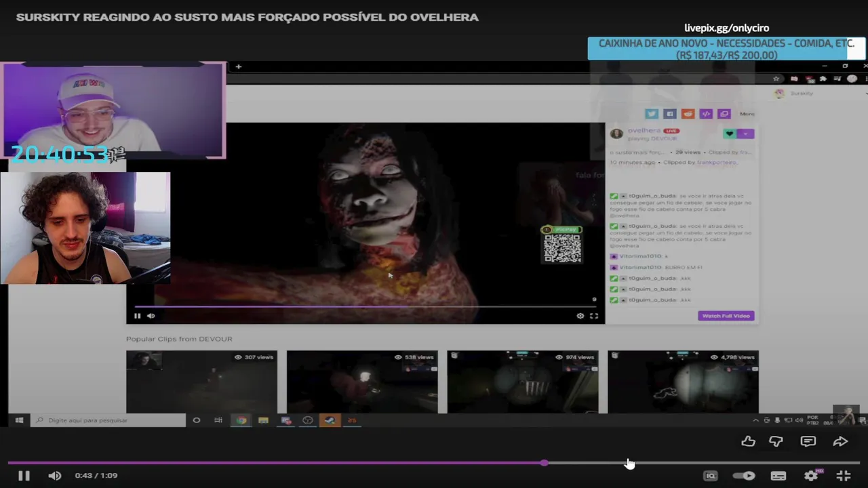Open Steam from taskbar
Viewport: 868px width, 488px height.
click(330, 420)
